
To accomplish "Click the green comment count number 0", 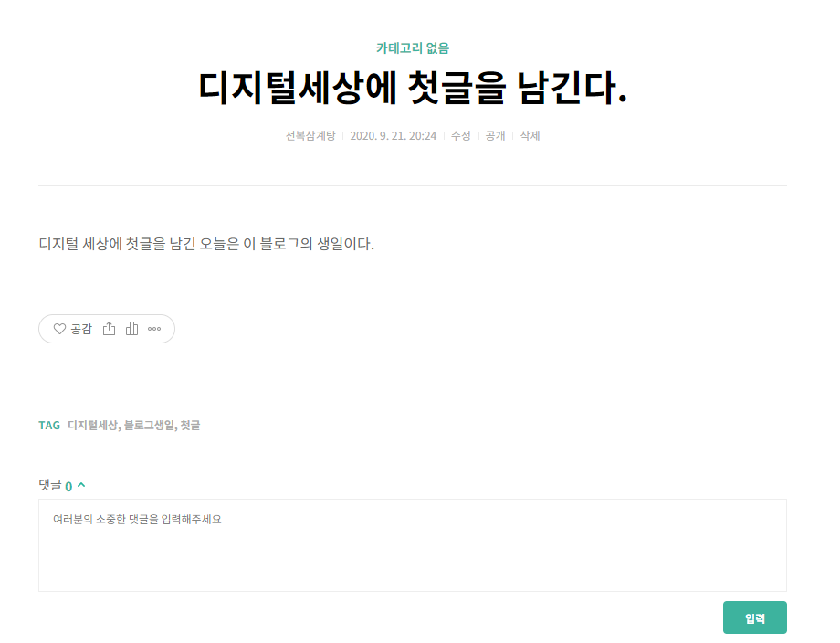I will point(68,487).
